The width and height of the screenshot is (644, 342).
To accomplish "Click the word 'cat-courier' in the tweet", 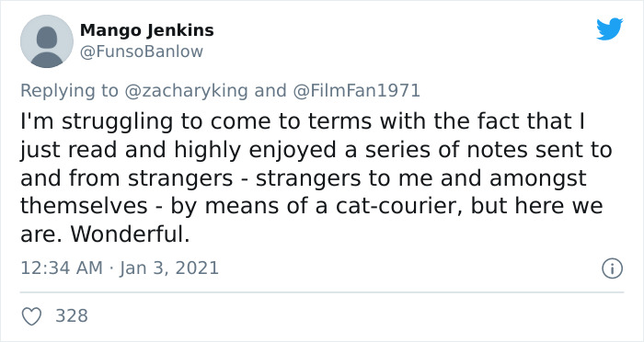I will coord(400,206).
